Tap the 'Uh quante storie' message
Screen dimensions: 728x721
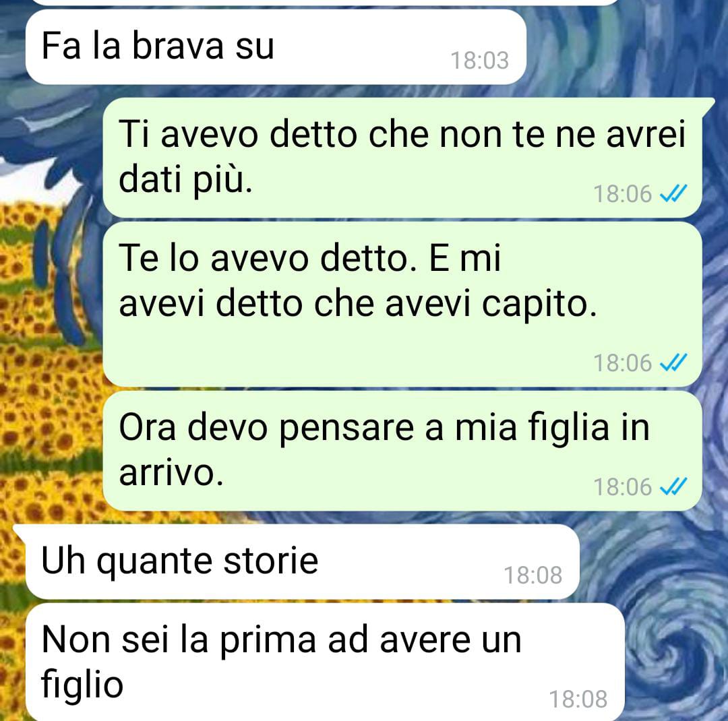coord(302,561)
